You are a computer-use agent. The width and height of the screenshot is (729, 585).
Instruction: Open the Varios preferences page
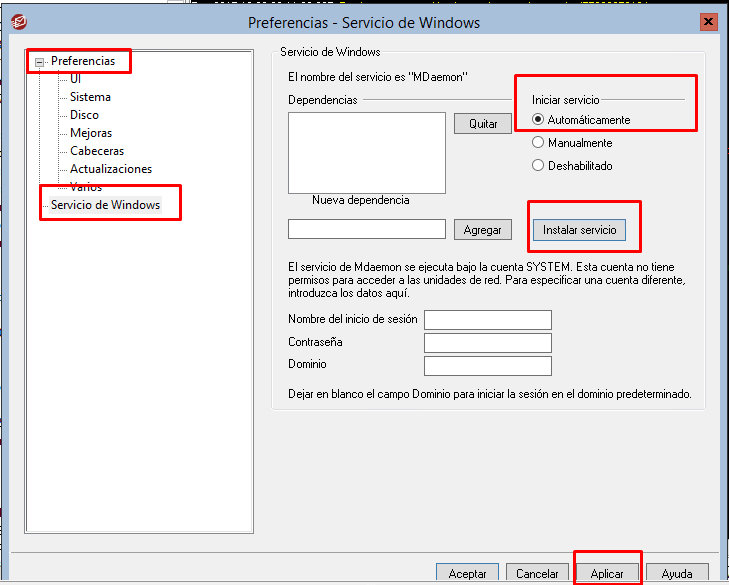click(x=86, y=187)
